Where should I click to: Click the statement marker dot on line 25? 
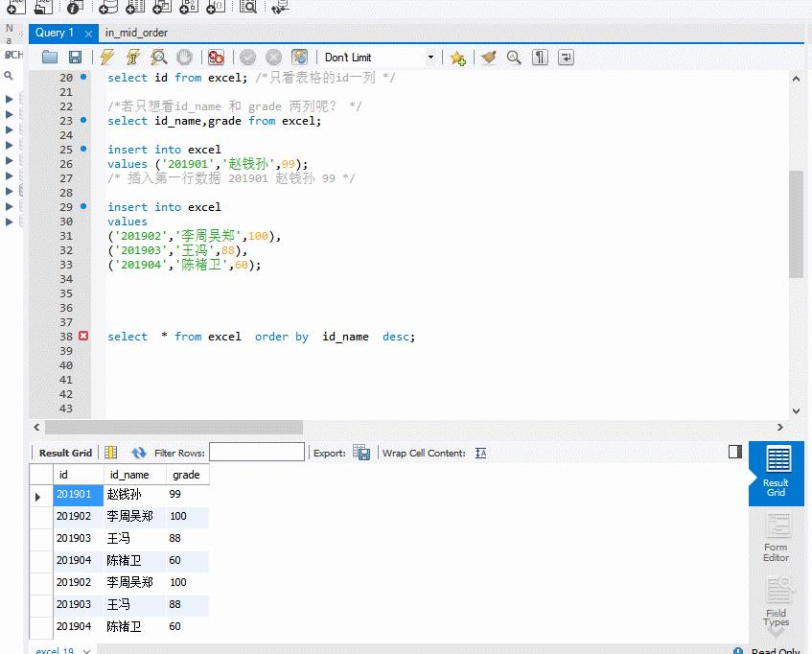83,149
